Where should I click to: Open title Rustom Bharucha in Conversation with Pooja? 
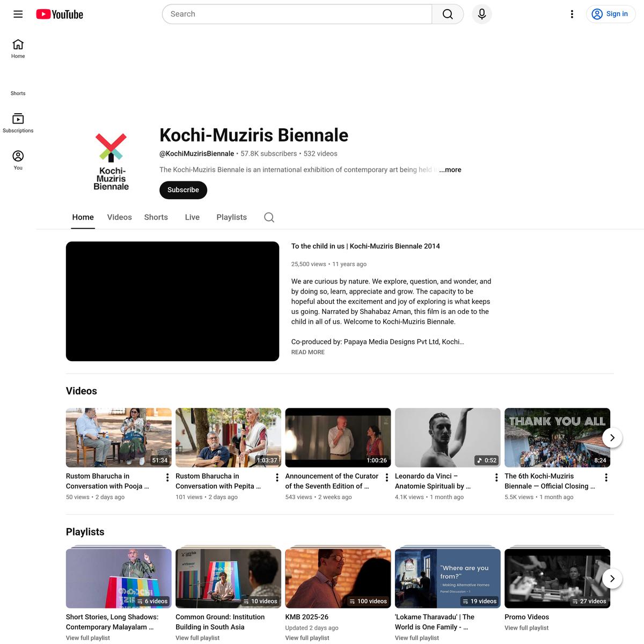tap(107, 481)
